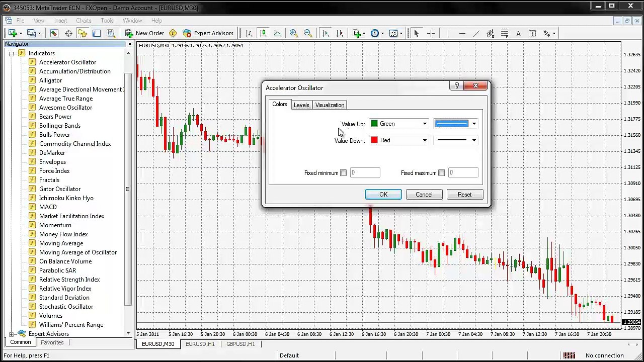Select Ichimoku Kinko Hyo indicator
Image resolution: width=644 pixels, height=362 pixels.
click(66, 198)
